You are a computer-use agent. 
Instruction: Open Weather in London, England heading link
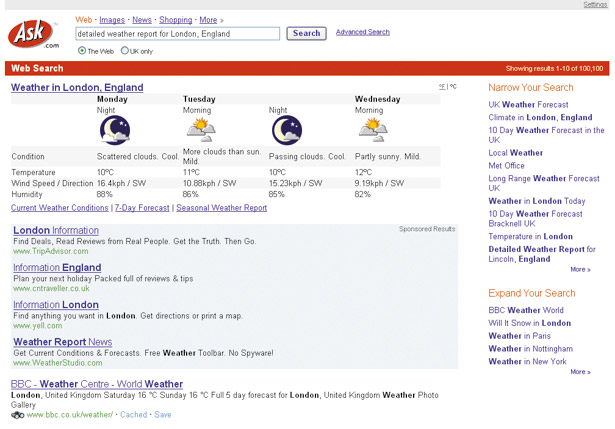(x=77, y=87)
